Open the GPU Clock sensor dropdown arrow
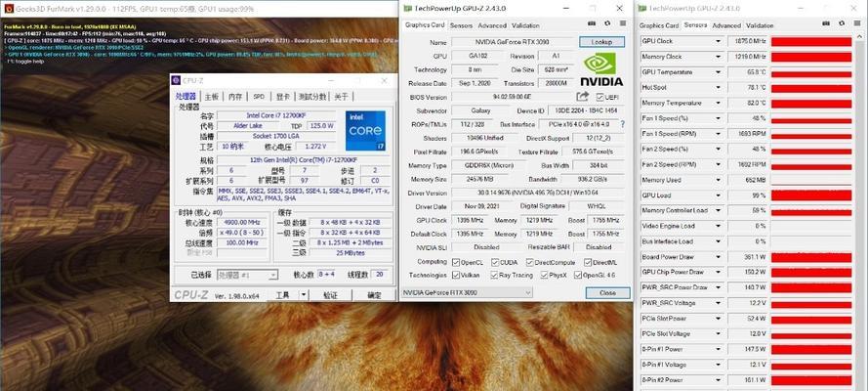The width and height of the screenshot is (868, 391). click(x=718, y=41)
